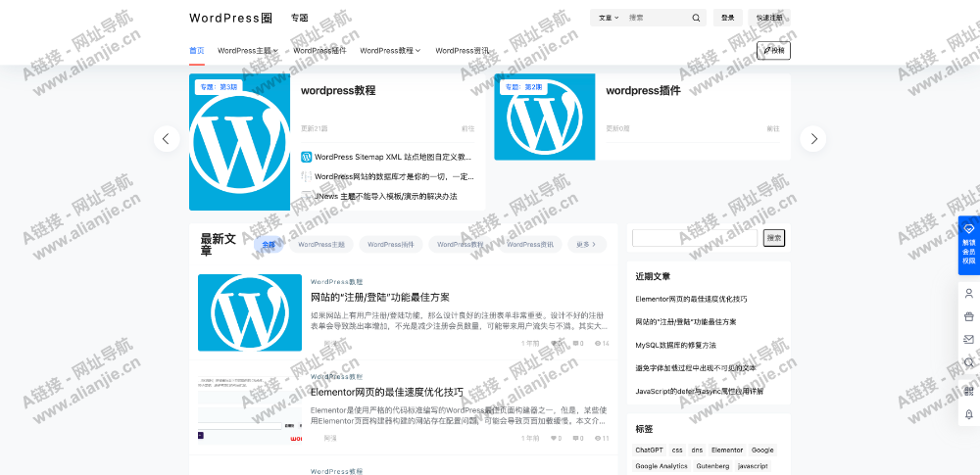Go to next carousel slide arrow
Viewport: 980px width, 475px height.
[813, 139]
